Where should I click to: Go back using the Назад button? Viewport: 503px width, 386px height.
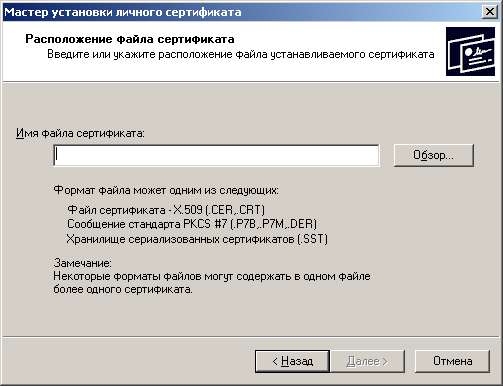292,361
